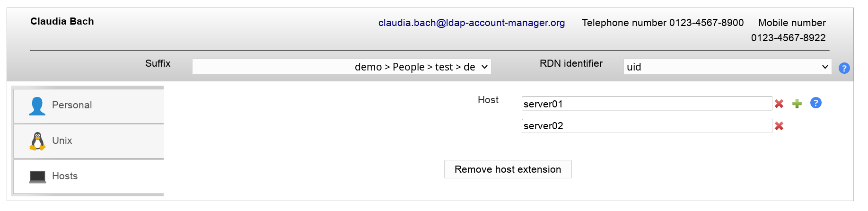Remove the server02 host entry

pyautogui.click(x=779, y=126)
